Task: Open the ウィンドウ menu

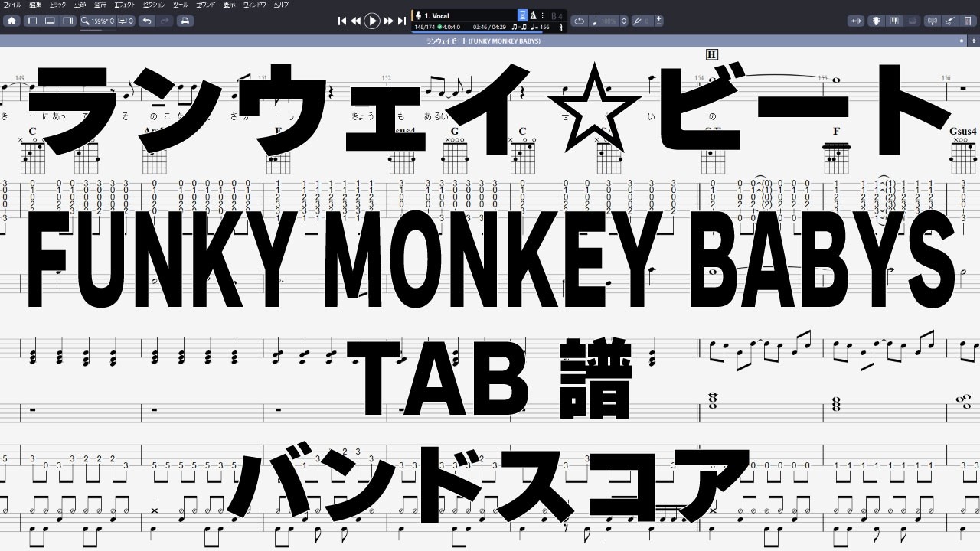Action: [x=255, y=5]
